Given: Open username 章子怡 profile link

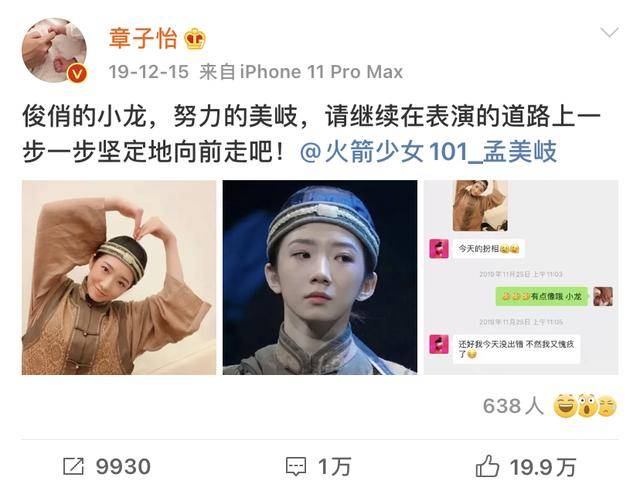Looking at the screenshot, I should tap(143, 39).
